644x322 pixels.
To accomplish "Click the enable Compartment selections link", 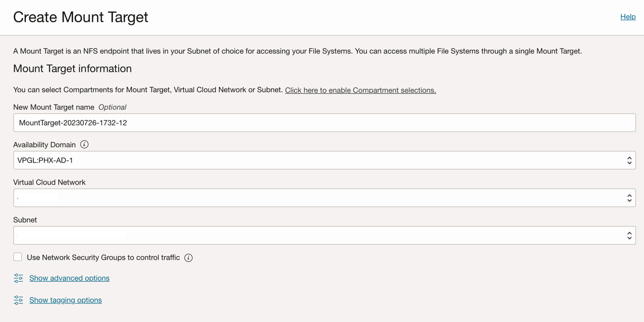I will point(360,90).
